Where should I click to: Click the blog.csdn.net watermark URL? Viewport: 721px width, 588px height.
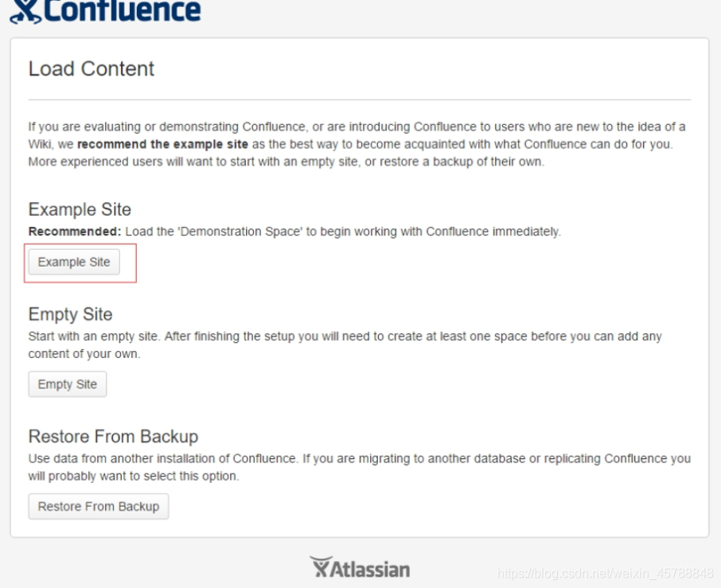pos(605,574)
